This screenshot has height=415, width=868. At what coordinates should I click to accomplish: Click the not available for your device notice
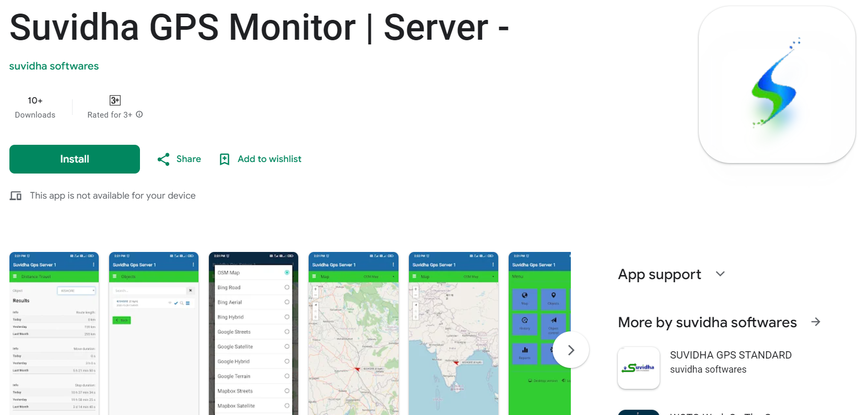click(113, 195)
